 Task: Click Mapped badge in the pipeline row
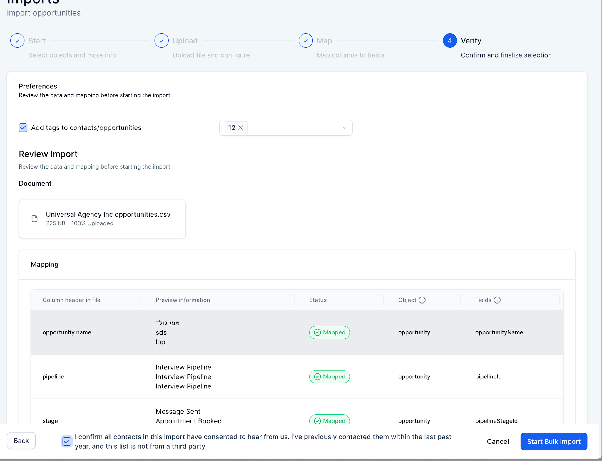coord(329,377)
